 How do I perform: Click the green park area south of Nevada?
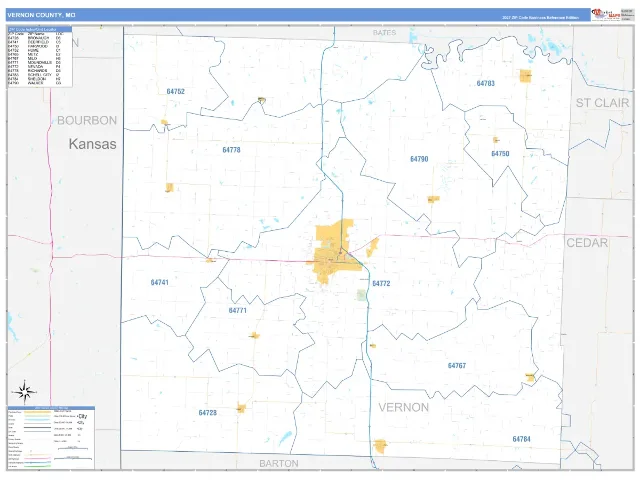(x=361, y=295)
